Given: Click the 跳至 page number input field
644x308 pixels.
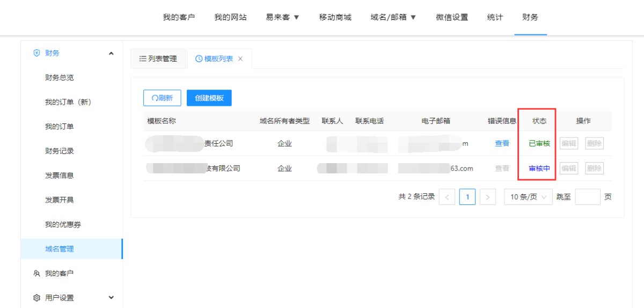Looking at the screenshot, I should [587, 197].
